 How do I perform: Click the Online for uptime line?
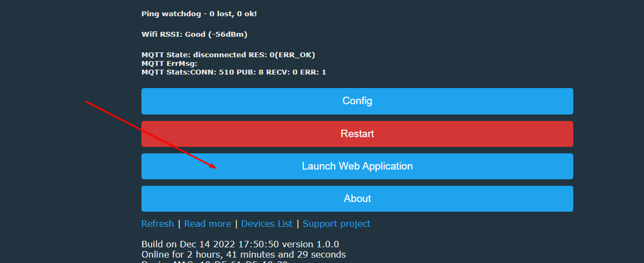pos(243,254)
